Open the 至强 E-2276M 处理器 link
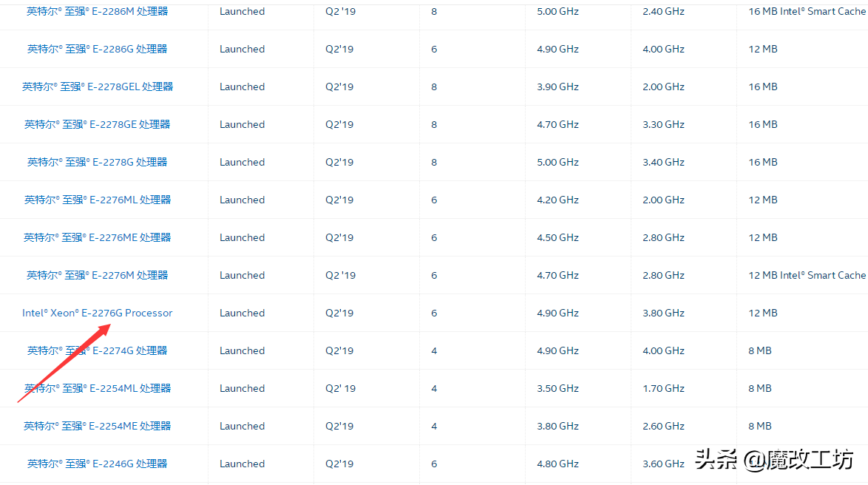This screenshot has height=485, width=868. pyautogui.click(x=98, y=275)
